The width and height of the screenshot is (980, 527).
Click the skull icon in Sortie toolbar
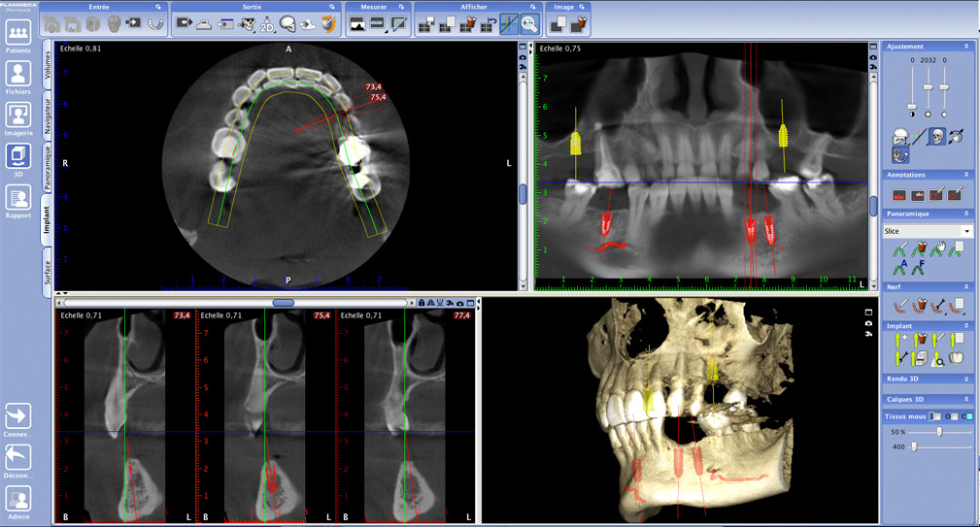[x=287, y=24]
